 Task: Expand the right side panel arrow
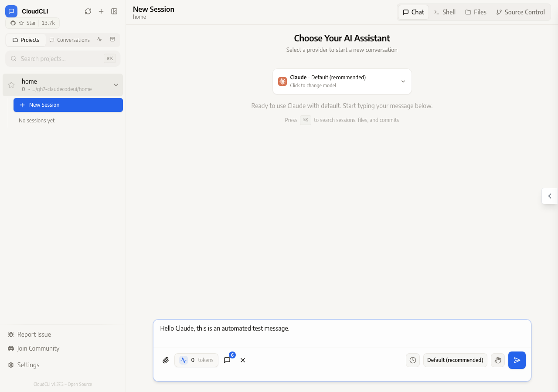tap(550, 196)
